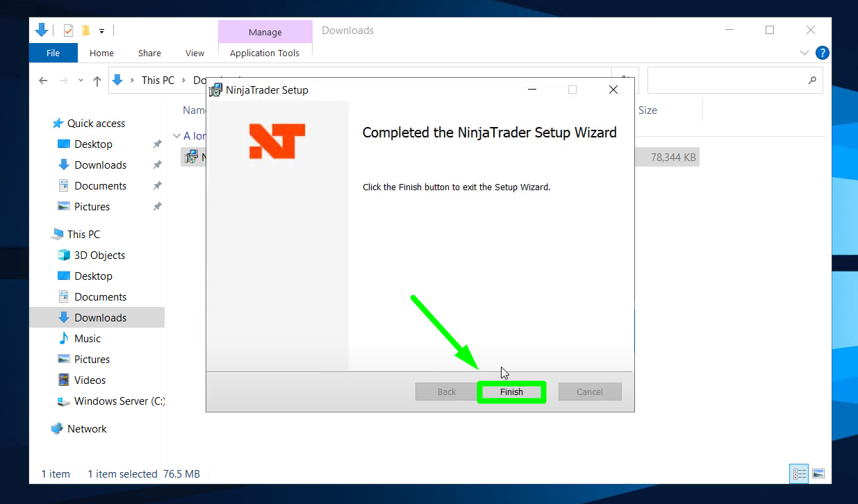Screen dimensions: 858x504
Task: Select Windows Server (C:) drive
Action: click(x=119, y=401)
